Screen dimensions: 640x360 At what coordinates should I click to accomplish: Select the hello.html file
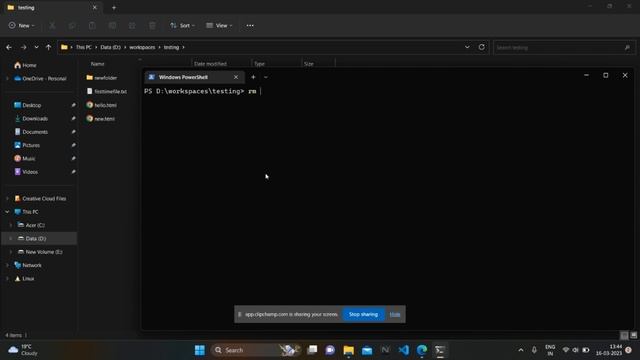105,105
